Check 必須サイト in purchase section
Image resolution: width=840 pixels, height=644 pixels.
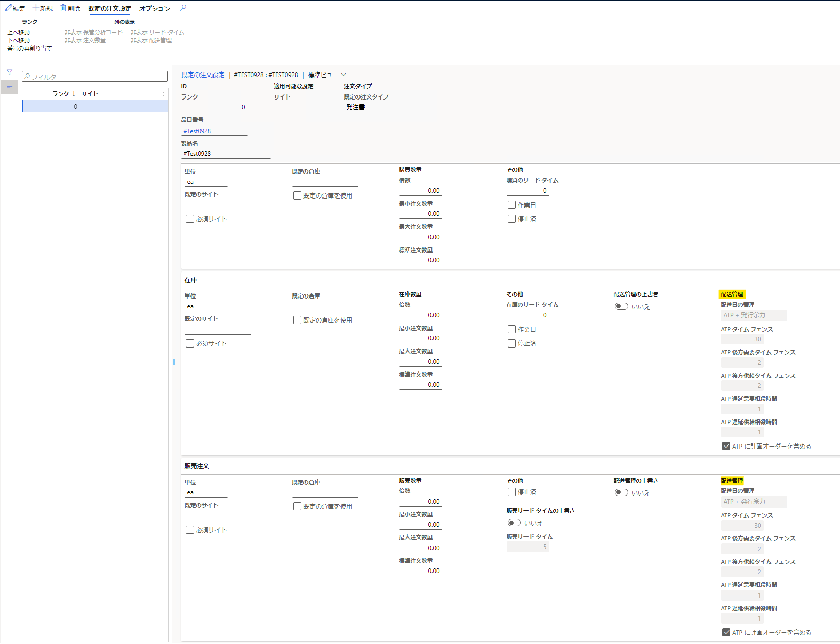point(190,219)
